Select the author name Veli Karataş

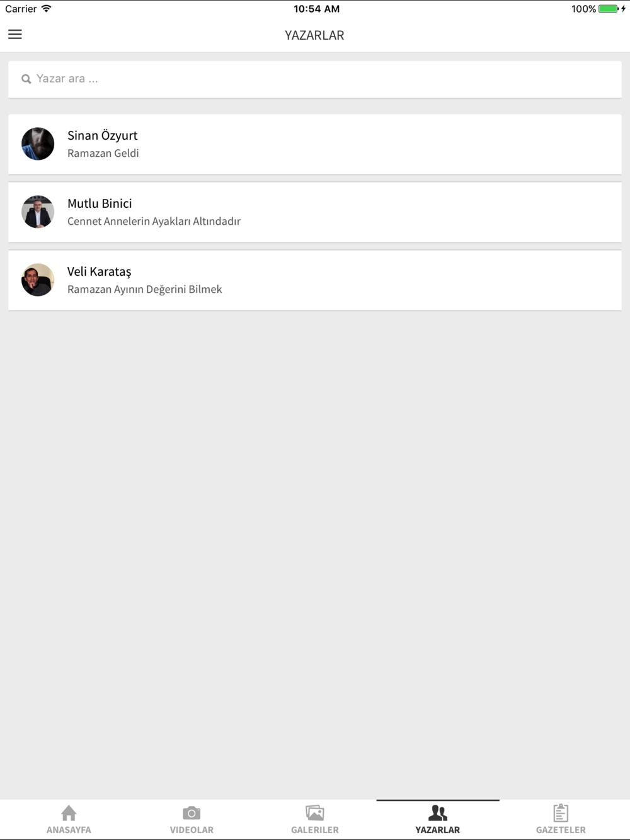tap(100, 271)
